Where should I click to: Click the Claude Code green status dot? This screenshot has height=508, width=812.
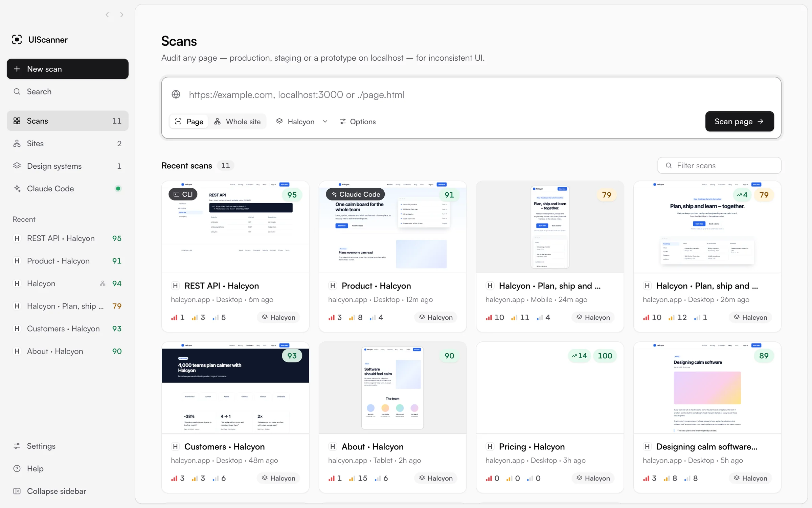(118, 189)
